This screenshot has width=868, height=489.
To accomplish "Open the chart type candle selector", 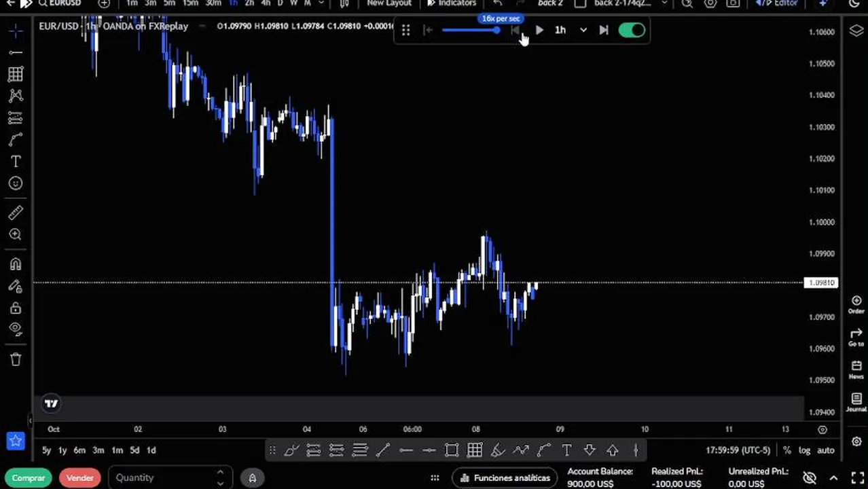I will (x=344, y=3).
